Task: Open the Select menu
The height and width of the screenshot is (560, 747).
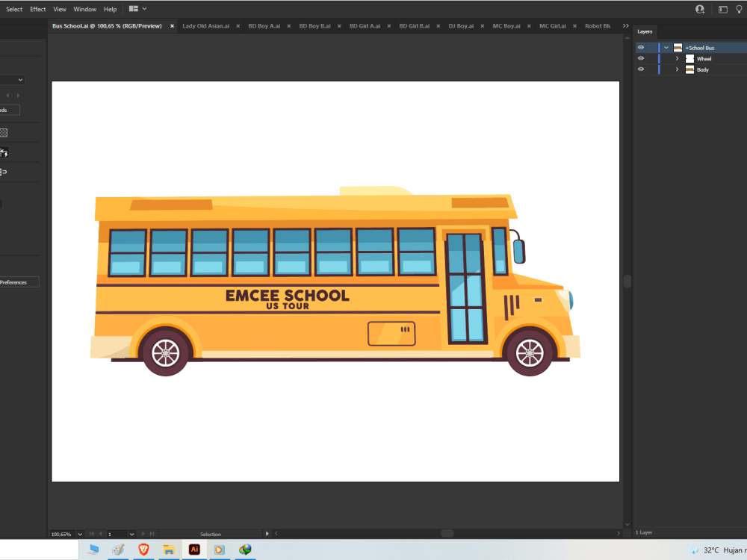Action: 14,9
